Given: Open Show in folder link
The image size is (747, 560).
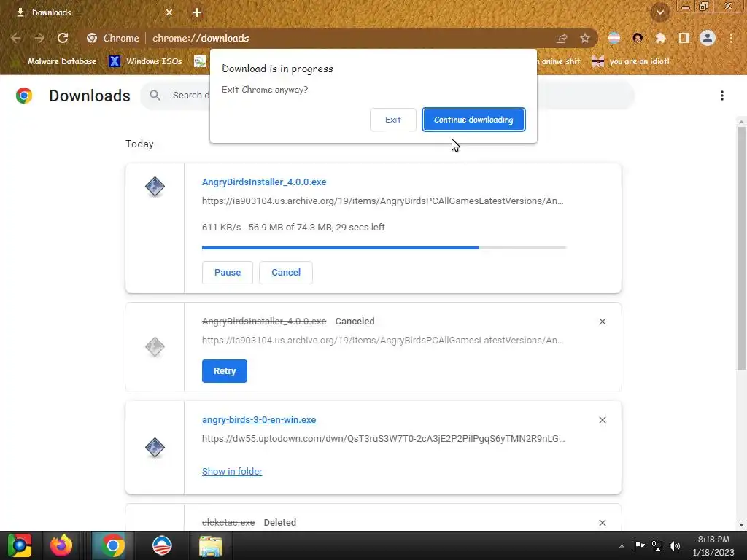Looking at the screenshot, I should click(x=232, y=472).
